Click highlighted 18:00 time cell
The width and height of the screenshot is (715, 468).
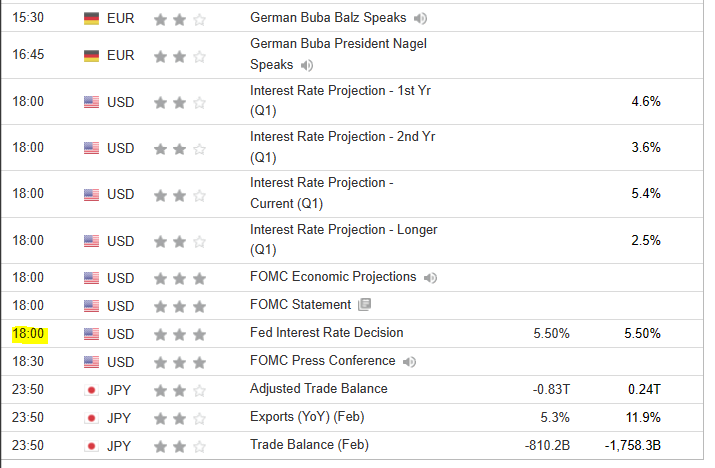(x=27, y=333)
